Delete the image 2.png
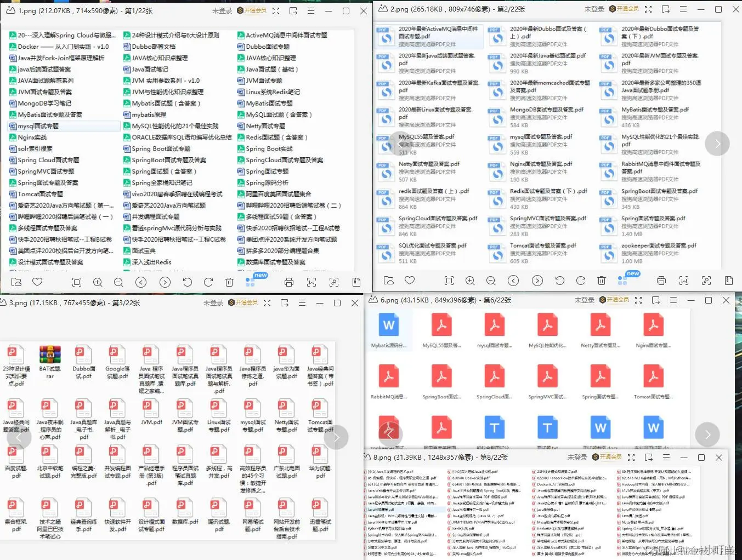 pos(602,281)
